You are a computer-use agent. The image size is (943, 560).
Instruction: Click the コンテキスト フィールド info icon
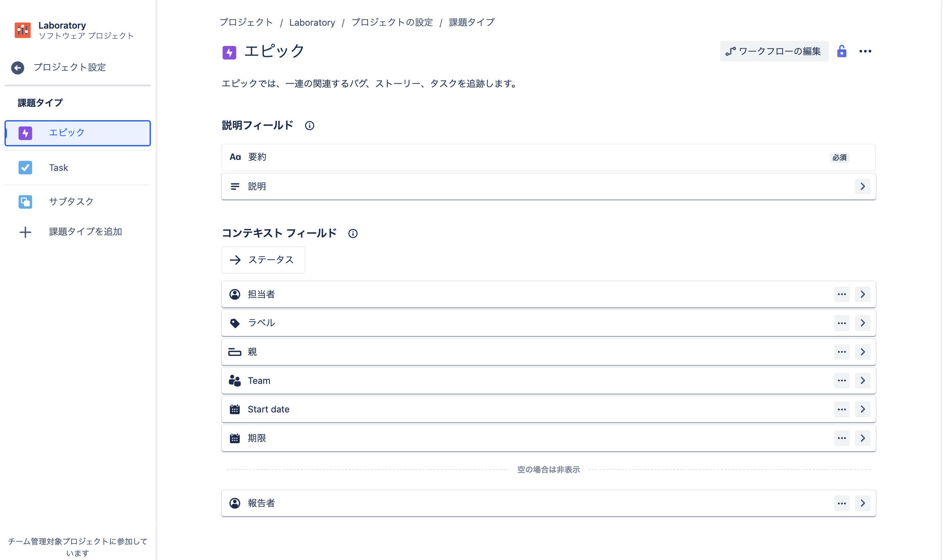pos(353,233)
